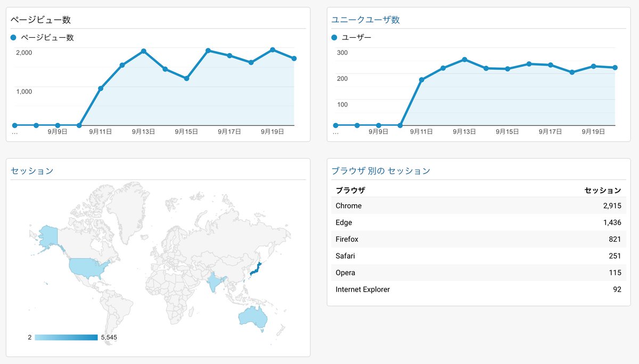This screenshot has width=639, height=364.
Task: Select the Chrome row in browser table
Action: 478,206
